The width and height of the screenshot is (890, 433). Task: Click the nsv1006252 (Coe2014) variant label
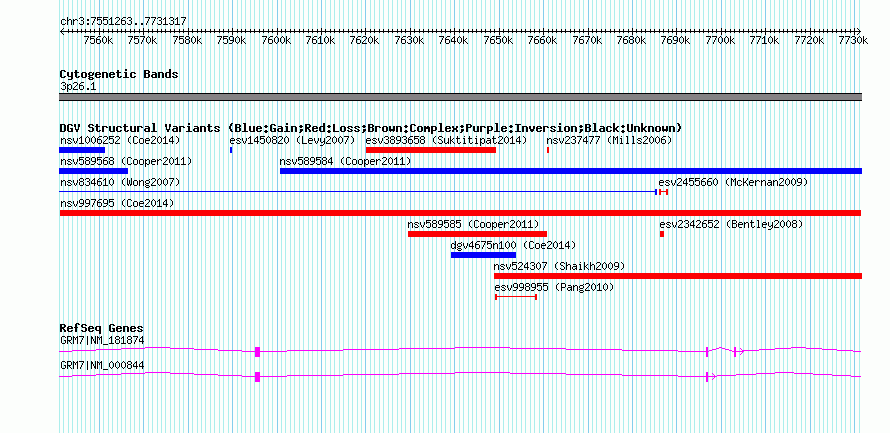pyautogui.click(x=120, y=140)
